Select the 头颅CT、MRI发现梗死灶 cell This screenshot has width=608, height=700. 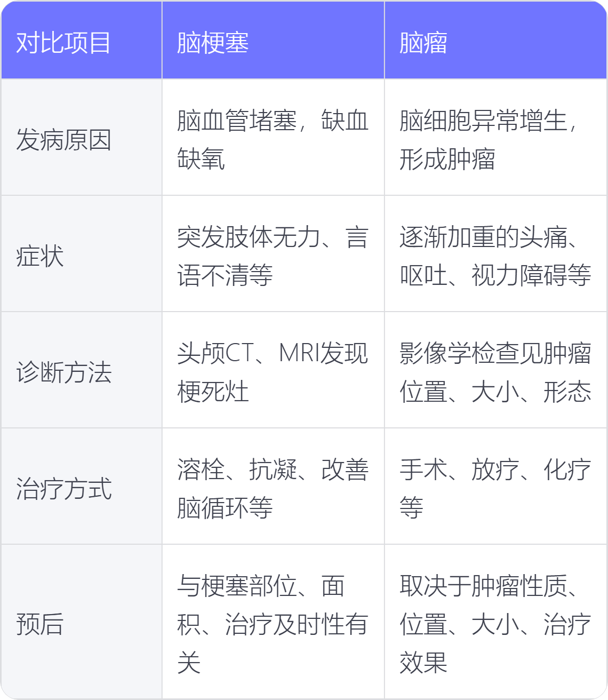[x=273, y=372]
